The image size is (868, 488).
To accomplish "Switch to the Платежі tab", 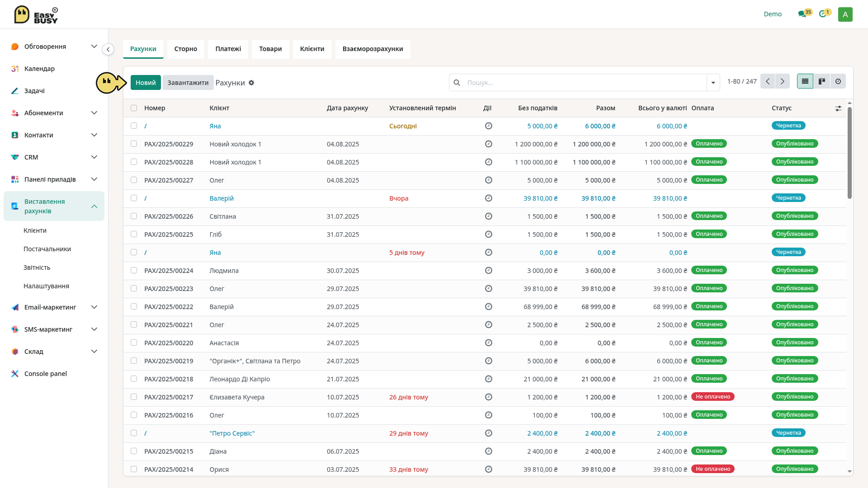I will 228,49.
